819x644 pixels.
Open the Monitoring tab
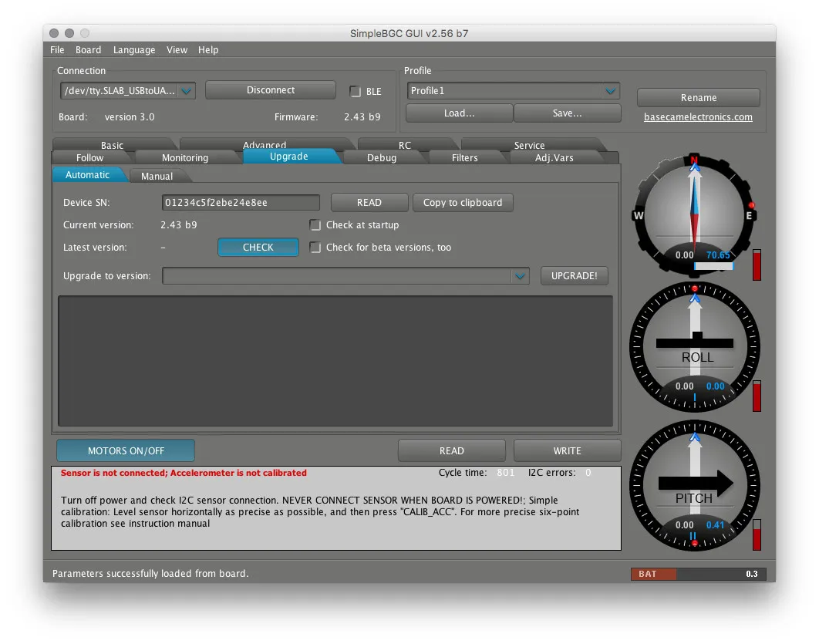tap(185, 158)
